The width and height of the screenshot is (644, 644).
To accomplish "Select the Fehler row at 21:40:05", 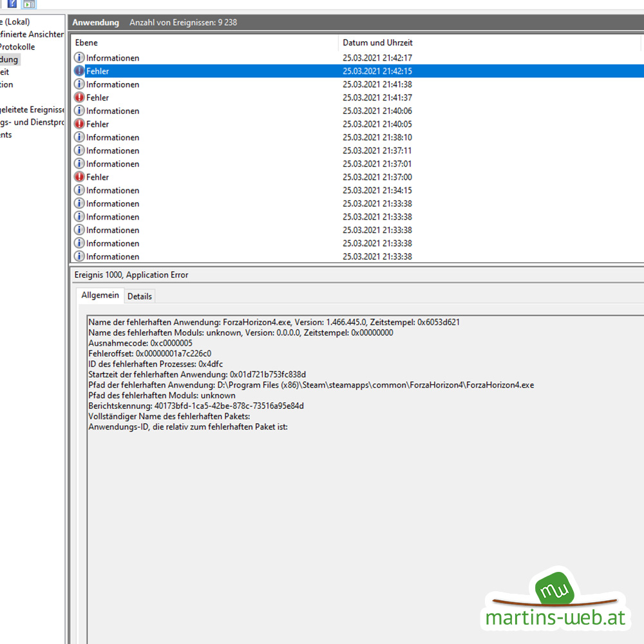I will coord(357,124).
